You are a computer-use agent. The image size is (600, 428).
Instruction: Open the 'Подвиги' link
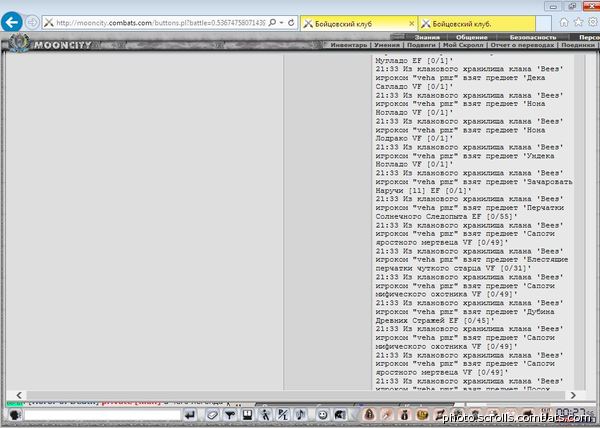[x=421, y=45]
